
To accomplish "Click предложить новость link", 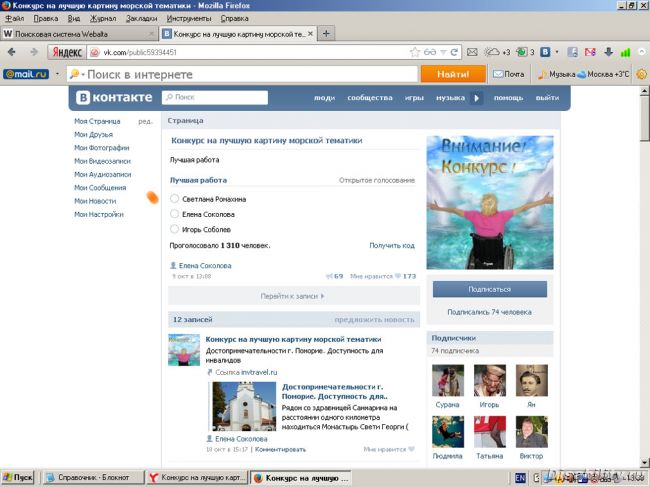I will pos(374,320).
